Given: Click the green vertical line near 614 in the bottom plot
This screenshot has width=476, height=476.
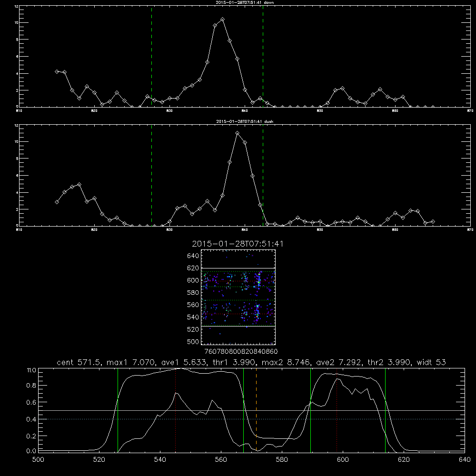Looking at the screenshot, I should tap(385, 410).
